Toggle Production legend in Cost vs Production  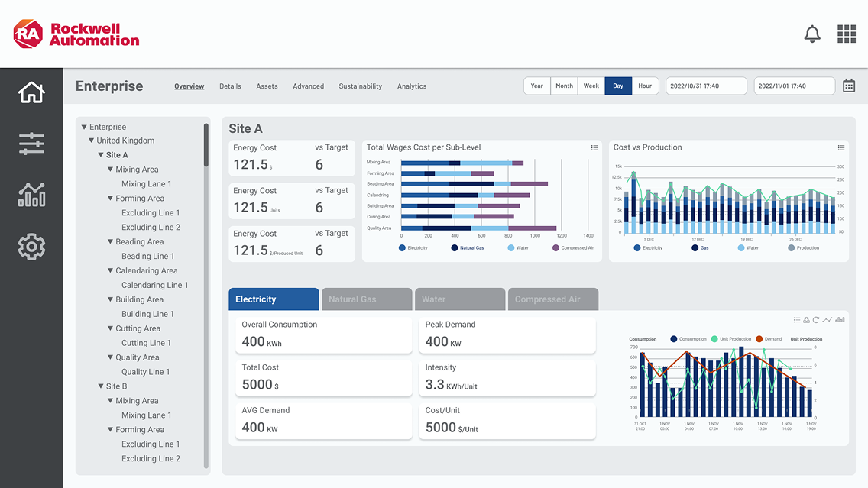[x=803, y=248]
